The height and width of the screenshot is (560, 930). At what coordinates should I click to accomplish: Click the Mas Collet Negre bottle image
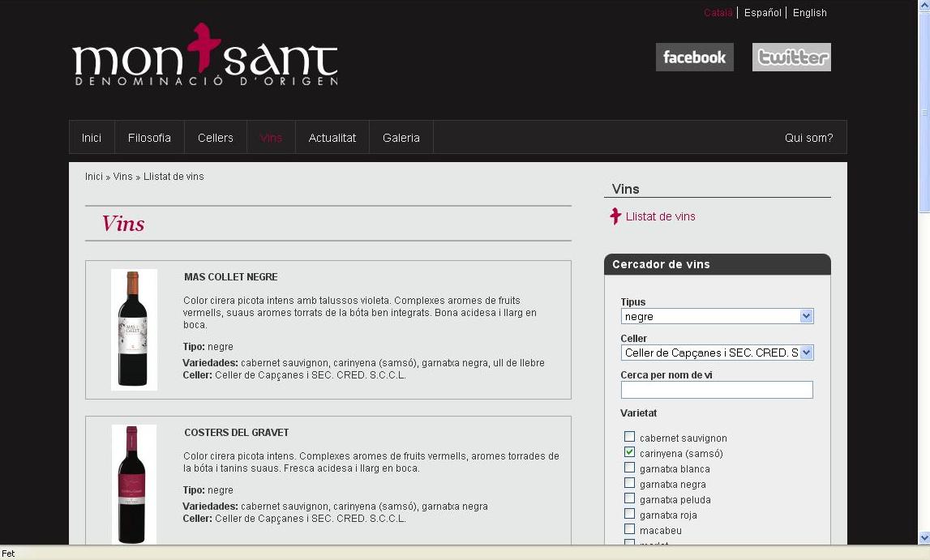(134, 330)
